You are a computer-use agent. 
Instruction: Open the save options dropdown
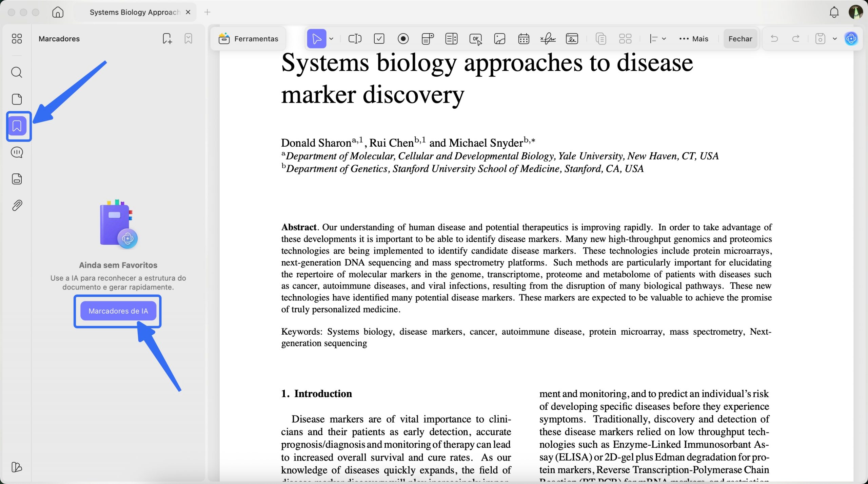834,38
